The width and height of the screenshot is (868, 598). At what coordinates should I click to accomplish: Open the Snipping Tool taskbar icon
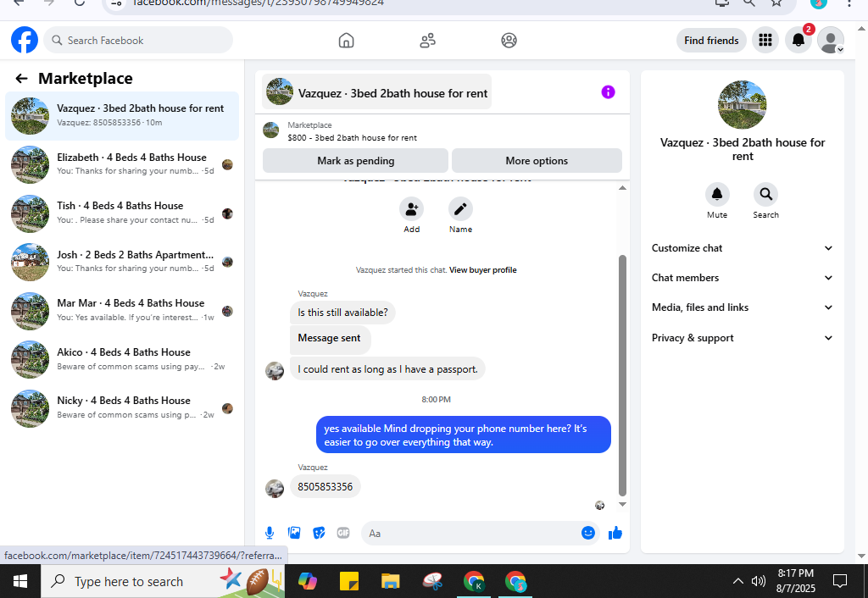coord(431,581)
